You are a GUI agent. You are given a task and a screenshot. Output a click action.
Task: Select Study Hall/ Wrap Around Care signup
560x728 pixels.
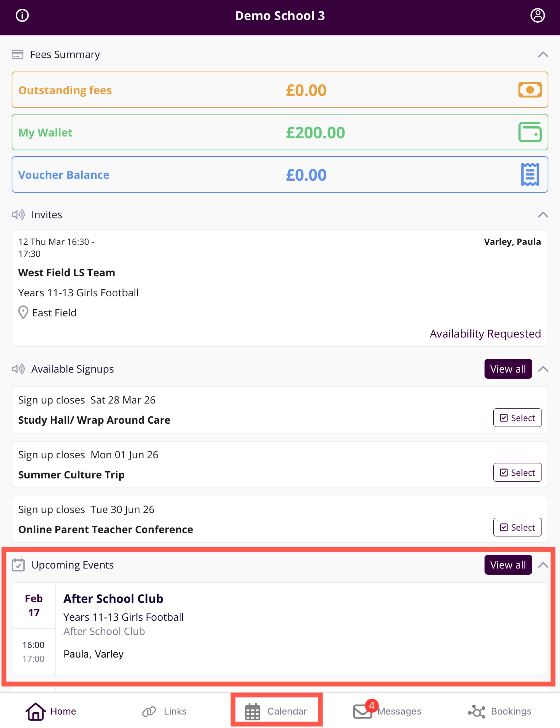(517, 418)
